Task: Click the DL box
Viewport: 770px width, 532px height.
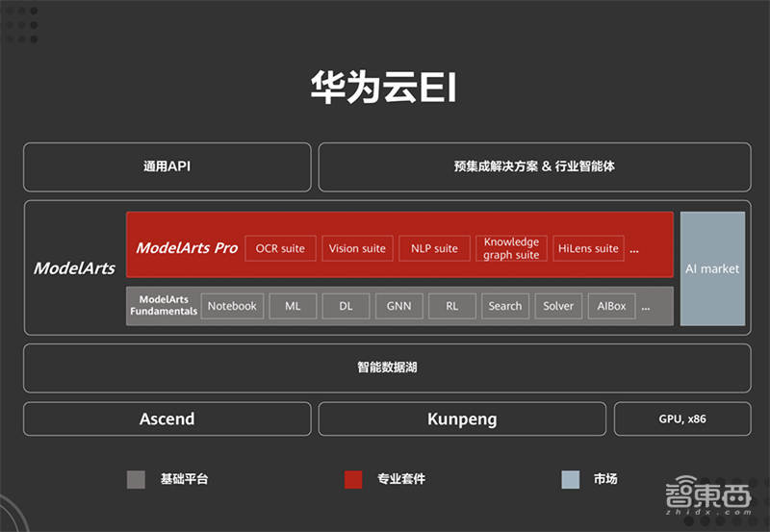Action: tap(346, 306)
